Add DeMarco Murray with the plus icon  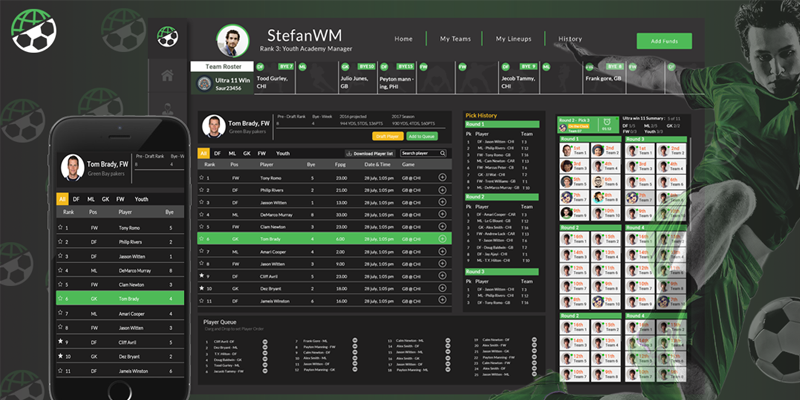click(442, 214)
